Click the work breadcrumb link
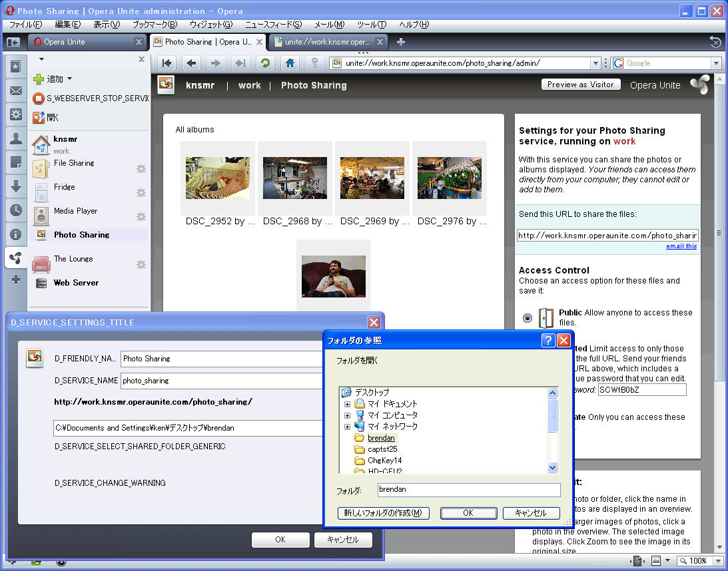728x571 pixels. coord(250,85)
